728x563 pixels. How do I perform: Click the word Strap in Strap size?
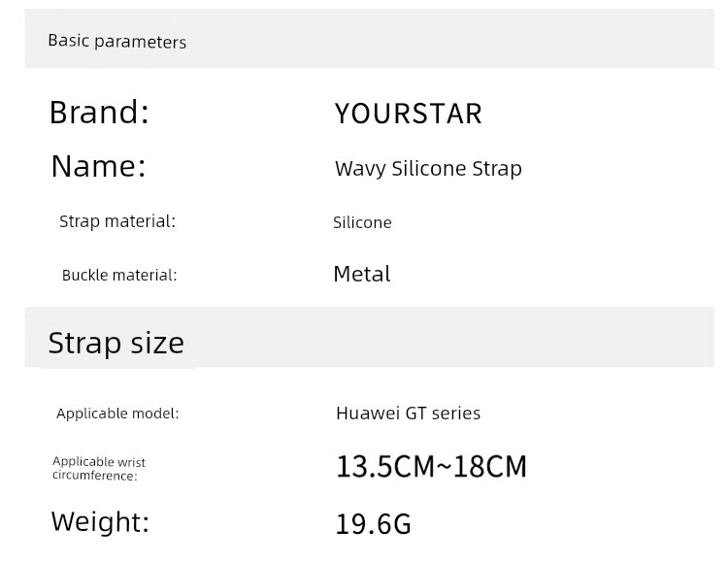pyautogui.click(x=85, y=344)
